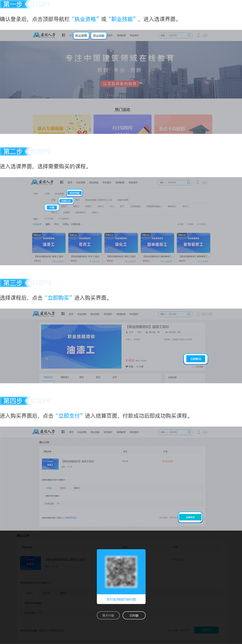Image resolution: width=242 pixels, height=644 pixels.
Task: Switch to the 笔记 tab
Action: (98, 377)
